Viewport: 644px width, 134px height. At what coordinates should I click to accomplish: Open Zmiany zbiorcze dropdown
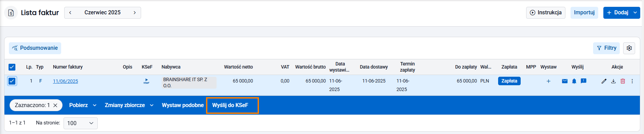[129, 105]
